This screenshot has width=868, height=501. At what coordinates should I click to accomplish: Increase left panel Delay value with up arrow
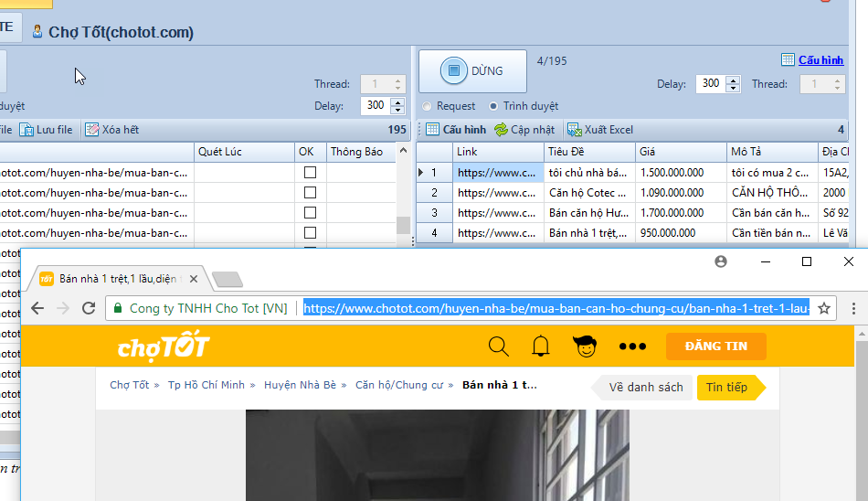click(398, 101)
